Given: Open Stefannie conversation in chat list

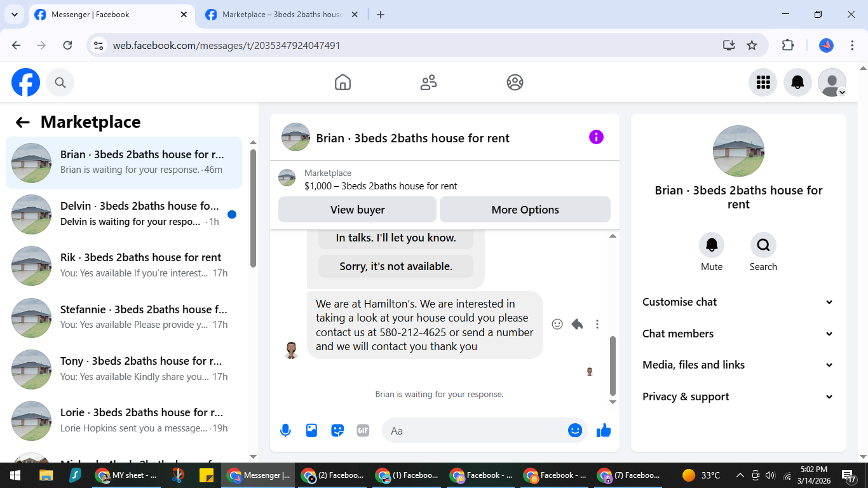Looking at the screenshot, I should tap(124, 318).
